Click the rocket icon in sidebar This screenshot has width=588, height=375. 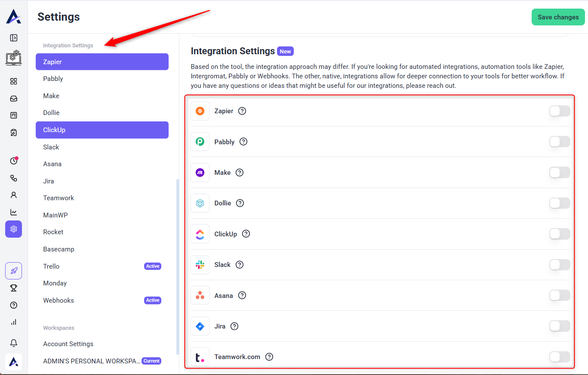[x=14, y=271]
